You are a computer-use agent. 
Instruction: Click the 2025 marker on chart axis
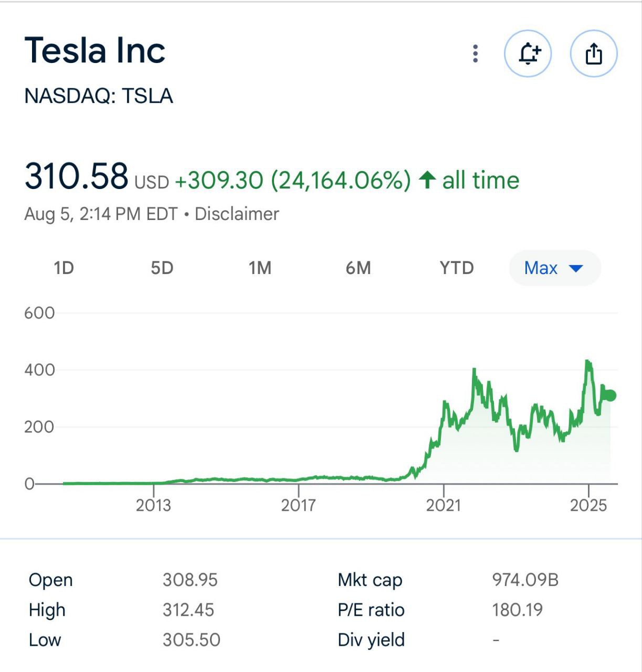(588, 505)
